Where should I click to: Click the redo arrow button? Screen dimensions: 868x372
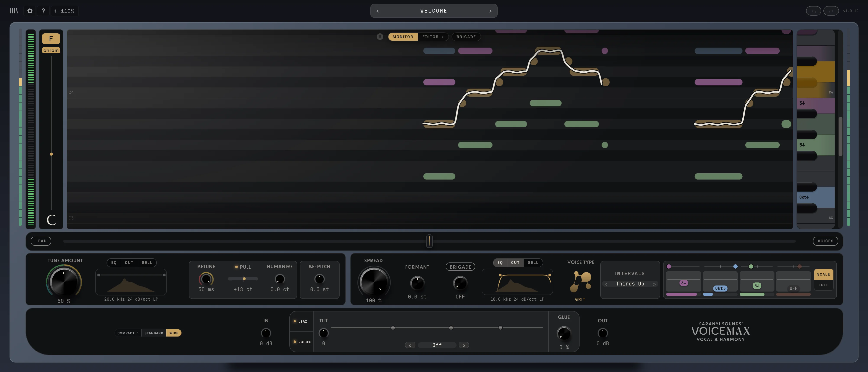831,11
